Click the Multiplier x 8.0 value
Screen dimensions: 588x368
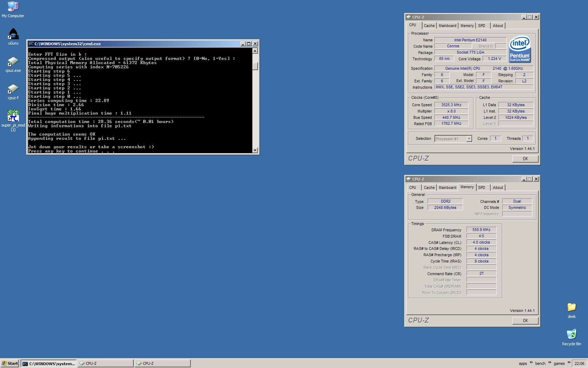point(451,111)
